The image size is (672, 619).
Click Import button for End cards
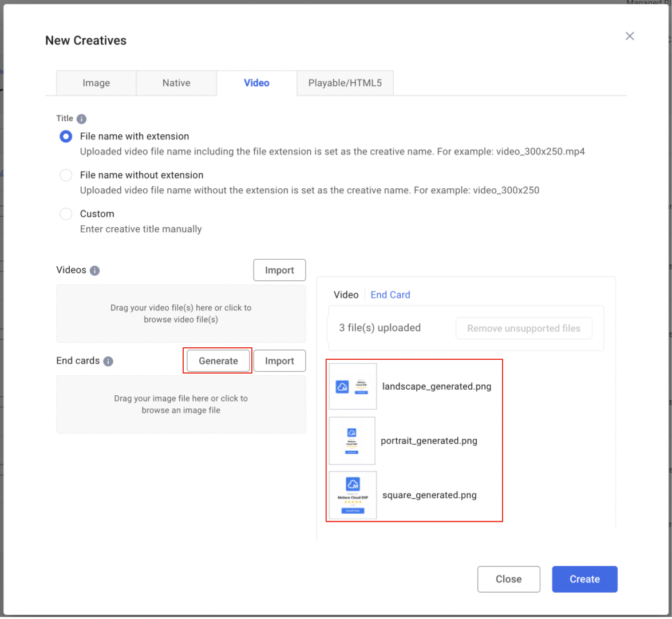[x=279, y=361]
